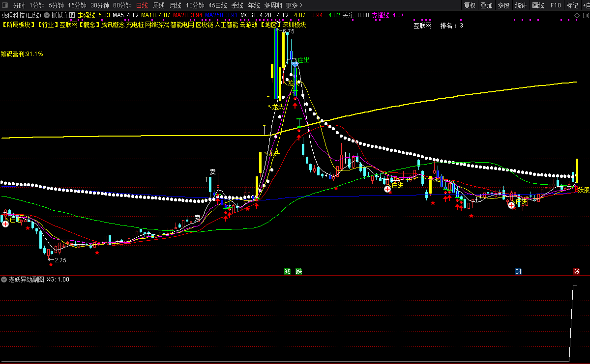This screenshot has height=364, width=590.
Task: Select the 30分钟 period tab
Action: pyautogui.click(x=99, y=5)
